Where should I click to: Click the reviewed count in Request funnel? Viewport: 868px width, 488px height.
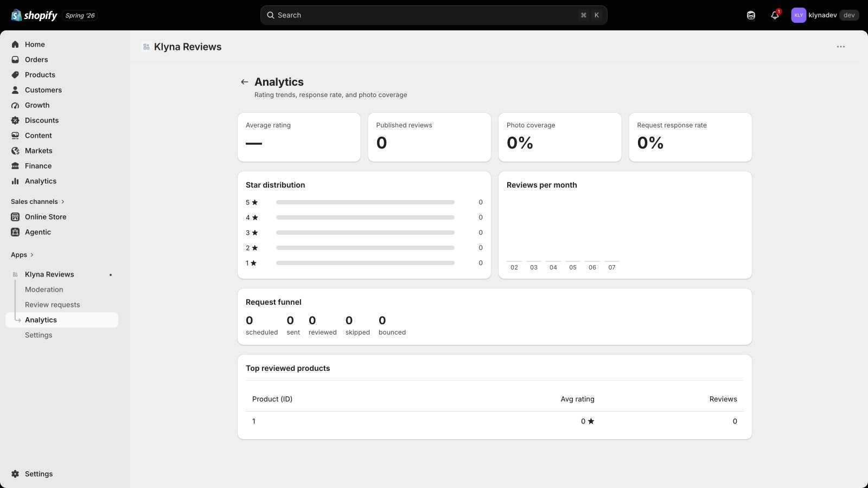click(312, 320)
